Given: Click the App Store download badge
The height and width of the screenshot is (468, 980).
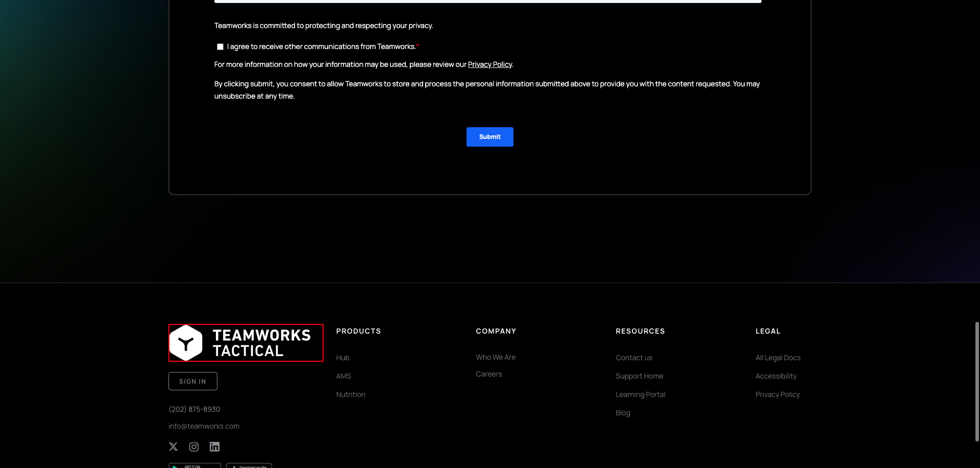Looking at the screenshot, I should (249, 465).
